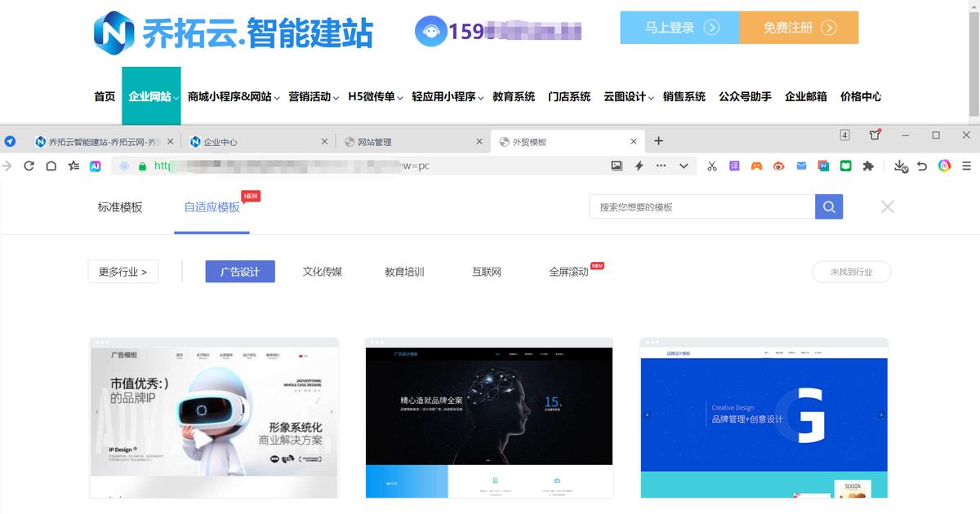Select the 教育培训 industry filter
This screenshot has width=980, height=514.
(404, 272)
